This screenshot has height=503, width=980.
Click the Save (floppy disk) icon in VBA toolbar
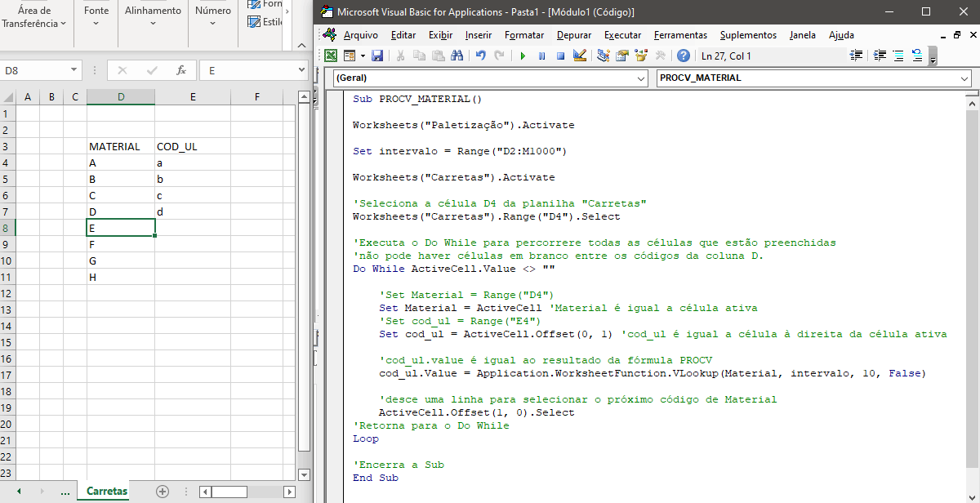[377, 56]
